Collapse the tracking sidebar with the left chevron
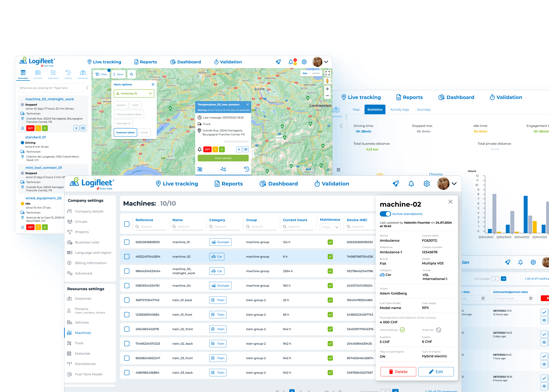This screenshot has height=392, width=549. click(x=87, y=88)
